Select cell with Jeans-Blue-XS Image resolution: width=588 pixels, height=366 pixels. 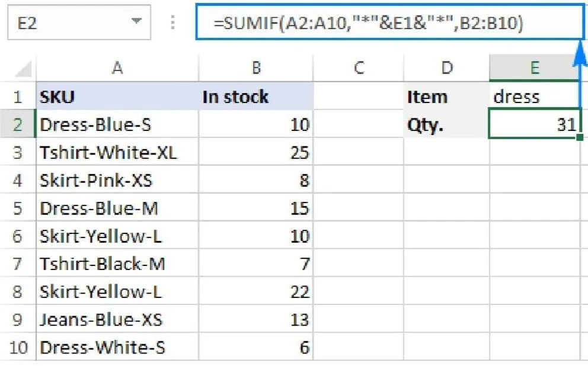(117, 319)
